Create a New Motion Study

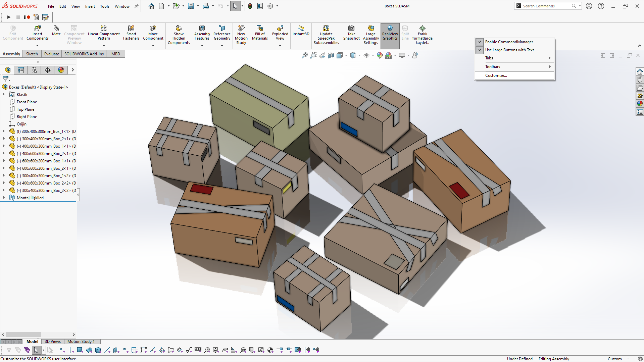coord(241,35)
